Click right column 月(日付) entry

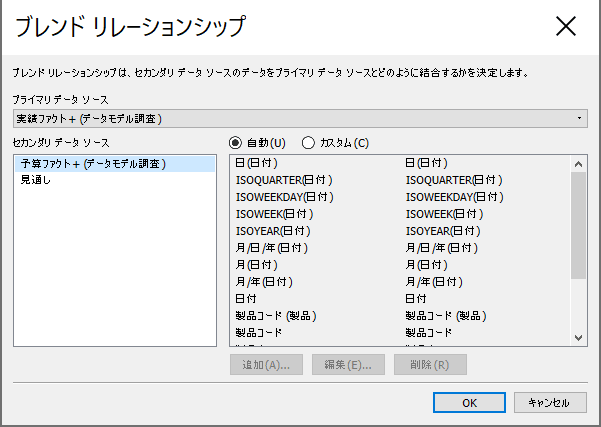(427, 265)
